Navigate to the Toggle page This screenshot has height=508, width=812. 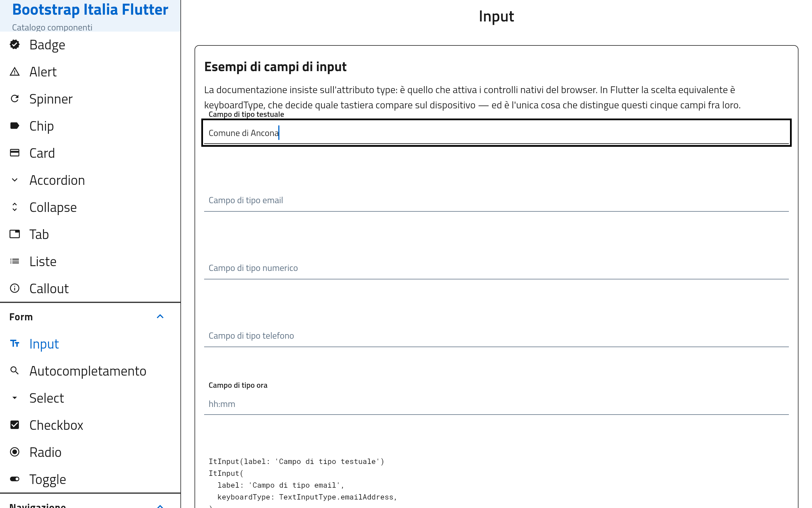tap(90, 479)
